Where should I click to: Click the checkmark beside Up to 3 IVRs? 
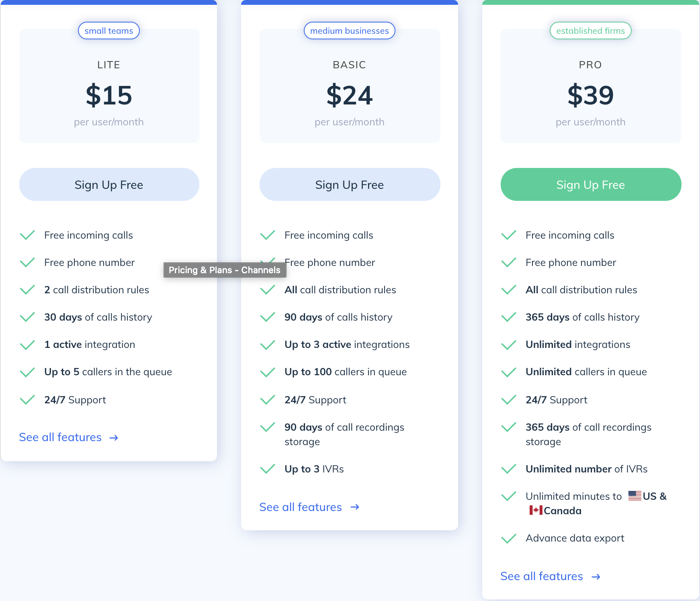click(x=268, y=469)
